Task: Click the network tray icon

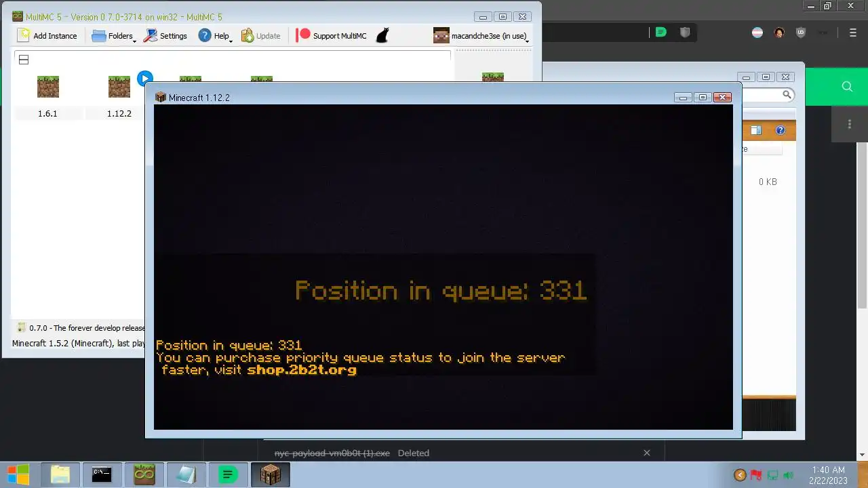Action: [772, 475]
